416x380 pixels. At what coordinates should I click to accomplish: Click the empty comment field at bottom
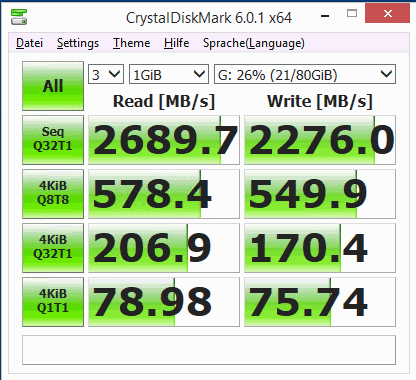(x=209, y=350)
